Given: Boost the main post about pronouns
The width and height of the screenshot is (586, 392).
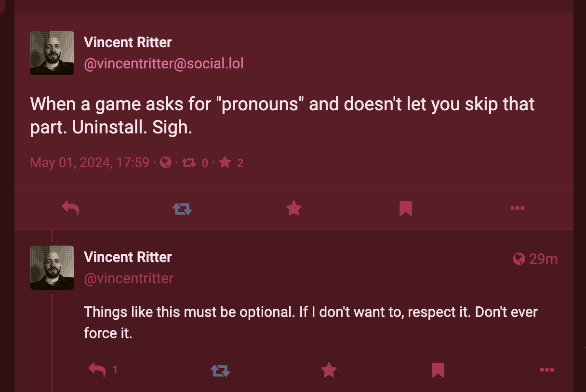Looking at the screenshot, I should click(x=182, y=209).
